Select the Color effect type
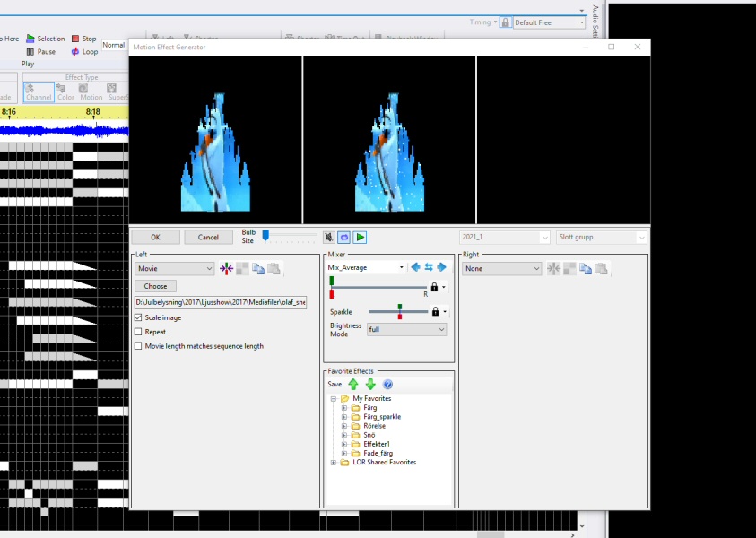Screen dimensions: 756x538 tap(65, 92)
